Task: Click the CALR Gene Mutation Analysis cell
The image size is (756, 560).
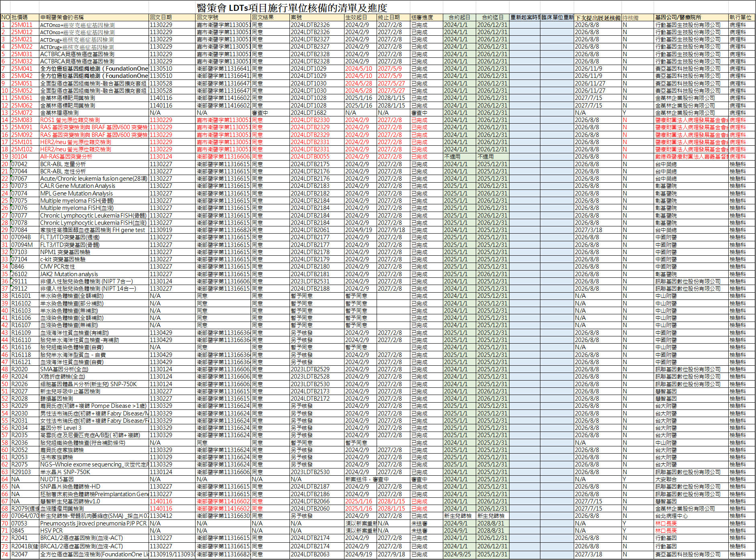Action: click(77, 186)
